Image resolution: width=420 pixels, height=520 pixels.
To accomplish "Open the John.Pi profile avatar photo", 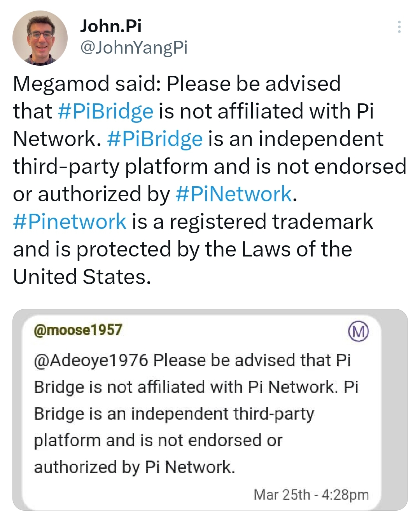I will pyautogui.click(x=40, y=38).
